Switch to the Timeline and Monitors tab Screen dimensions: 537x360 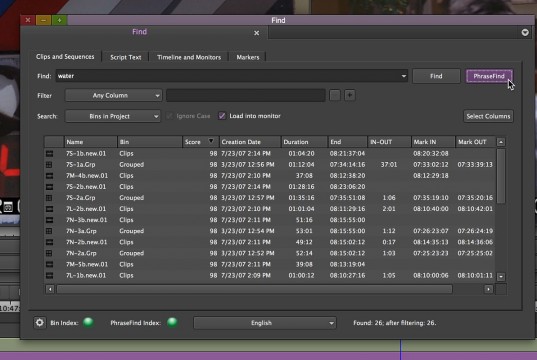click(x=189, y=57)
